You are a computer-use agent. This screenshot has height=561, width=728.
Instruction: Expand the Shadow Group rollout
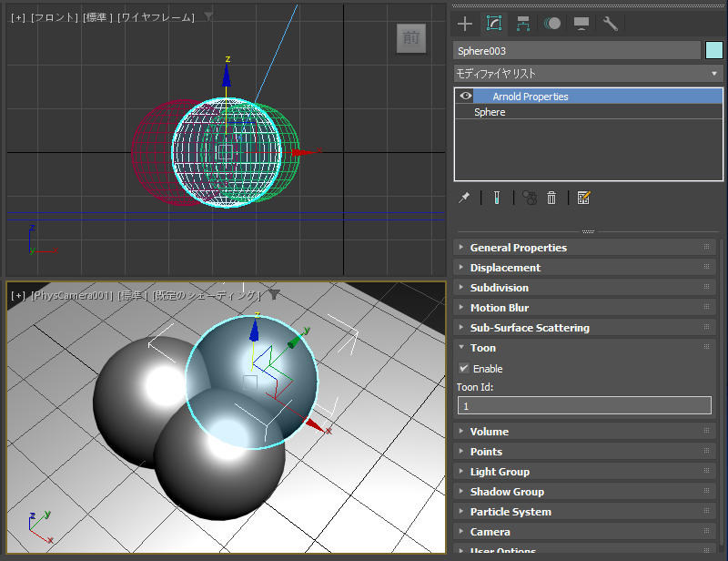click(584, 491)
